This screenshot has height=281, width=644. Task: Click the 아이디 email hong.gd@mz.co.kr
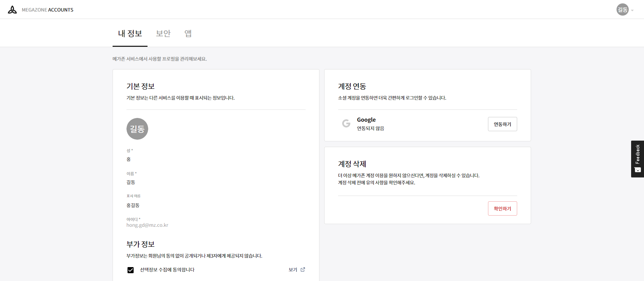(147, 225)
